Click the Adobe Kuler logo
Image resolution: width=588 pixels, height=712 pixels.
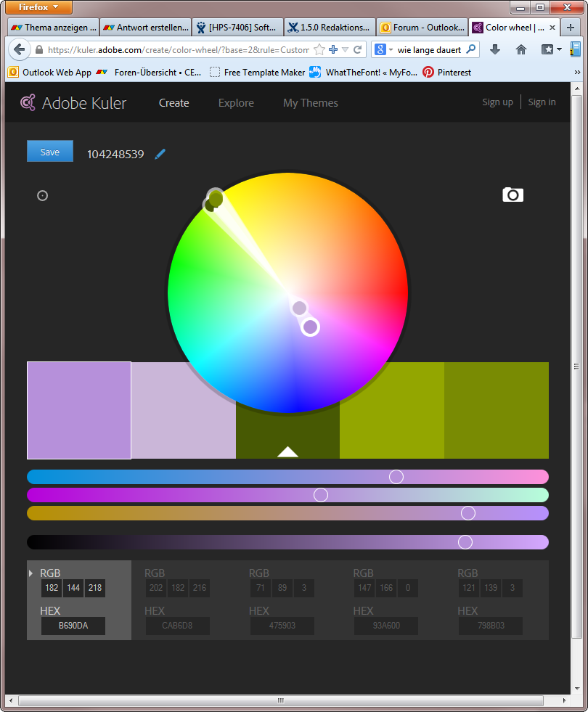coord(73,103)
